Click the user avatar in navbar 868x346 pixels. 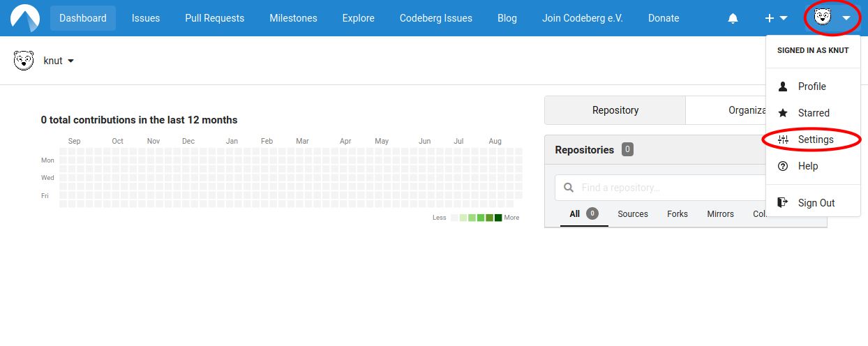[823, 18]
